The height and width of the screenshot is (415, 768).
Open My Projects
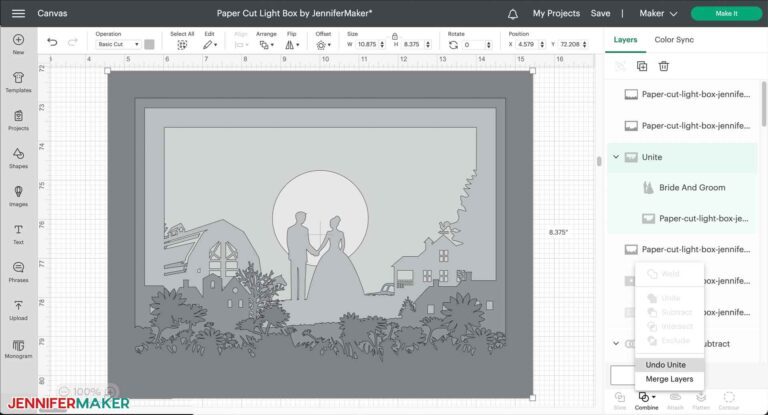click(x=556, y=13)
